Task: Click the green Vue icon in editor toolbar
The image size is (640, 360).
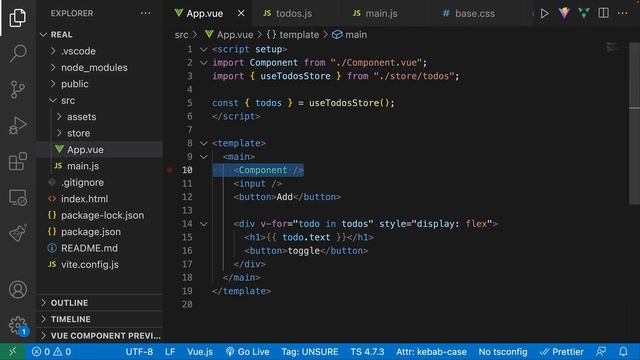Action: click(x=584, y=13)
